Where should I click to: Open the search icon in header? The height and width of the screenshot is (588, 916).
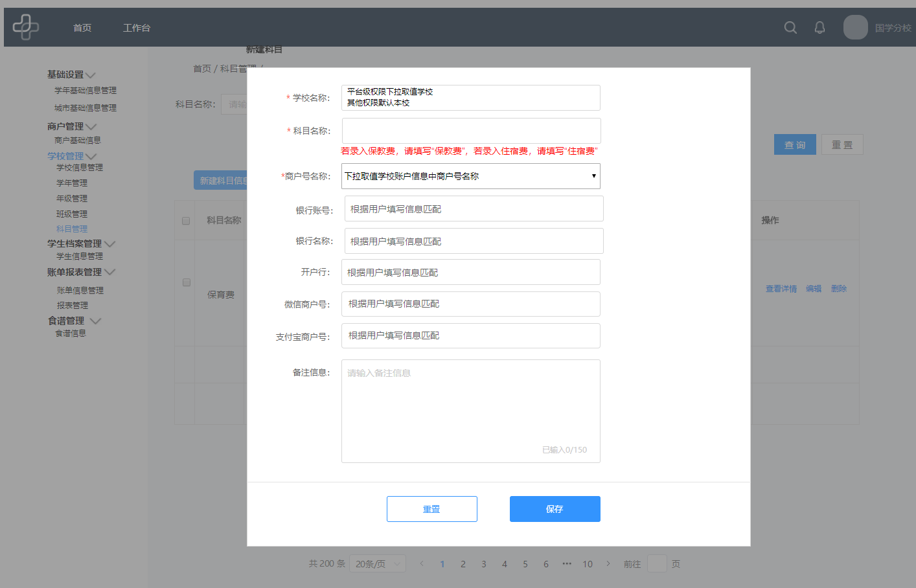790,27
